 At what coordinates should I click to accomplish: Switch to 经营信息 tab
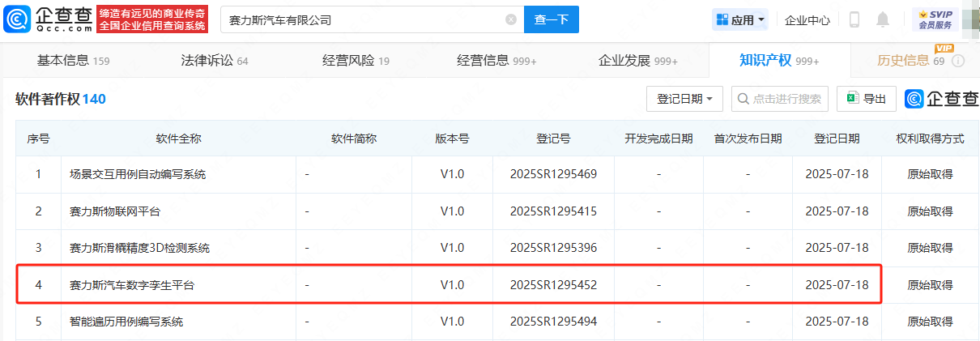click(x=496, y=61)
